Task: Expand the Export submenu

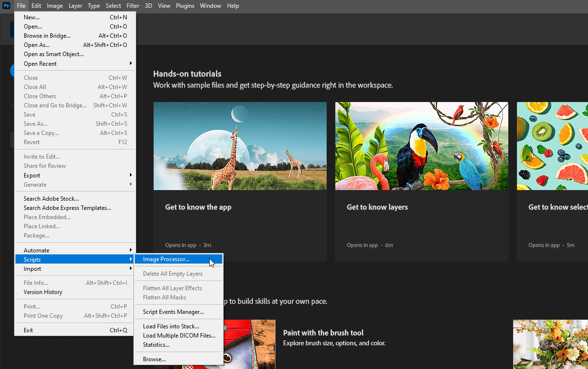Action: pos(75,176)
